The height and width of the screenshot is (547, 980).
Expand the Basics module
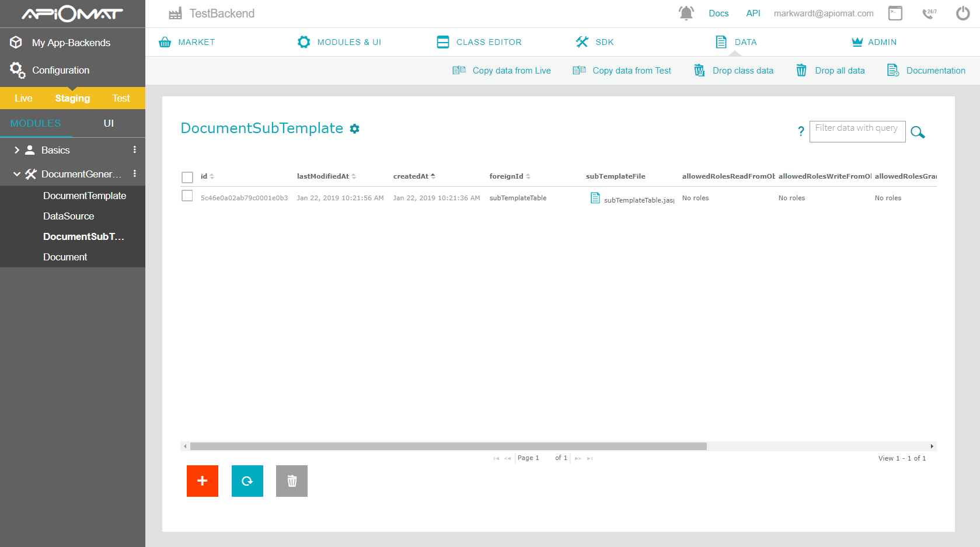[16, 150]
